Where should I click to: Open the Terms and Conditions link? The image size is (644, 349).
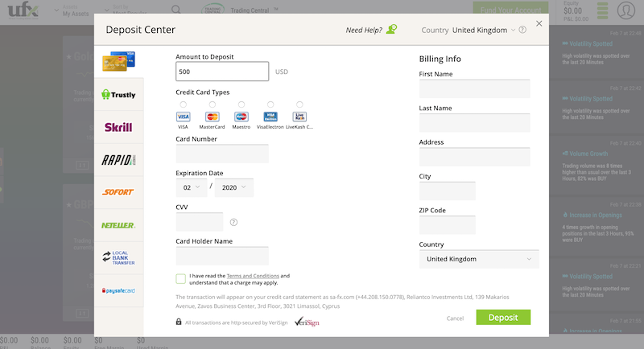pos(253,276)
